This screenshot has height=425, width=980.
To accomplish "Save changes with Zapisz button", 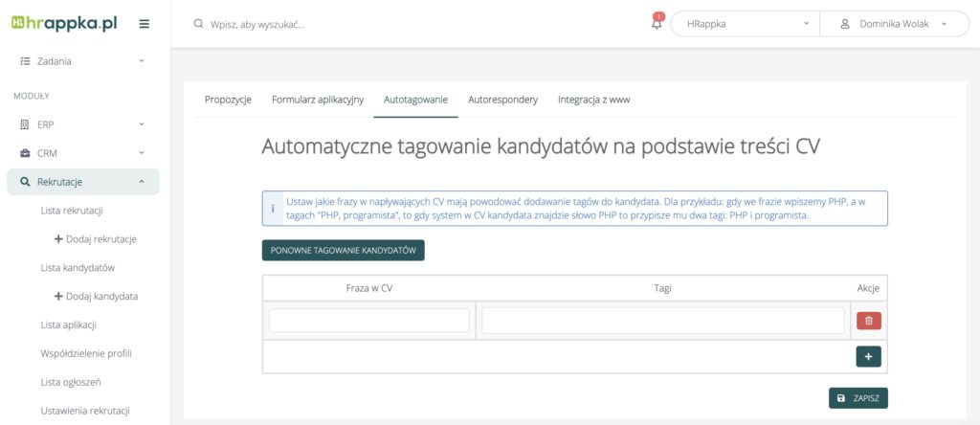I will click(x=857, y=397).
